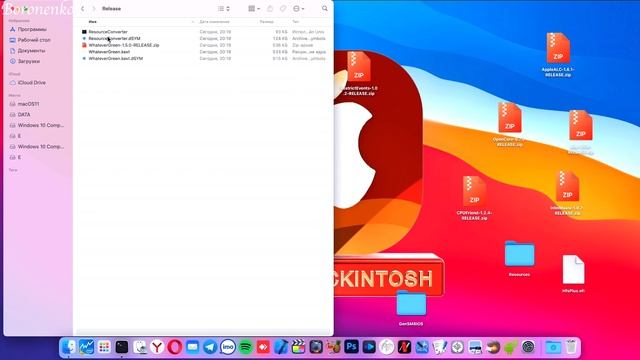This screenshot has width=640, height=360.
Task: Open Документы in the Finder sidebar
Action: tap(31, 51)
